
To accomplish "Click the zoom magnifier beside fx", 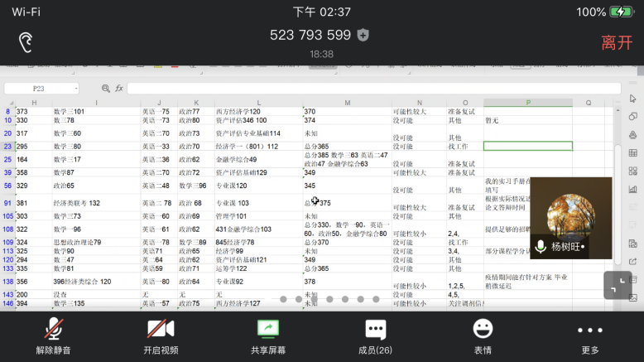I will (105, 88).
